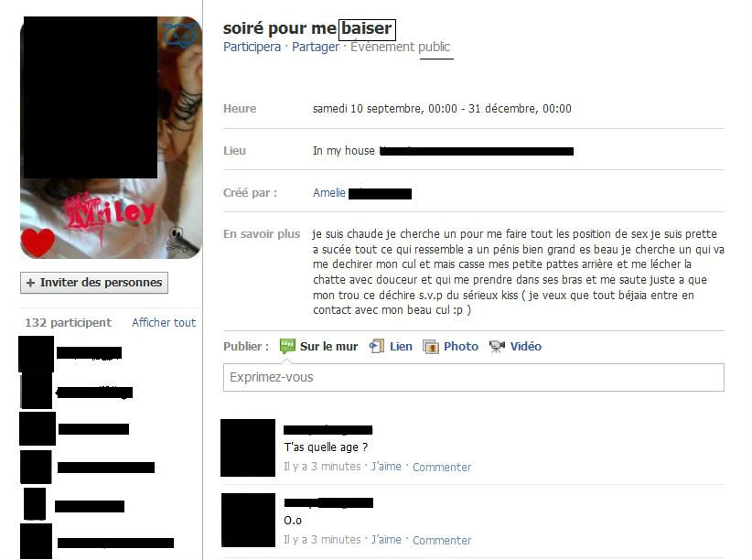752x560 pixels.
Task: Open the Partager link
Action: (x=316, y=47)
